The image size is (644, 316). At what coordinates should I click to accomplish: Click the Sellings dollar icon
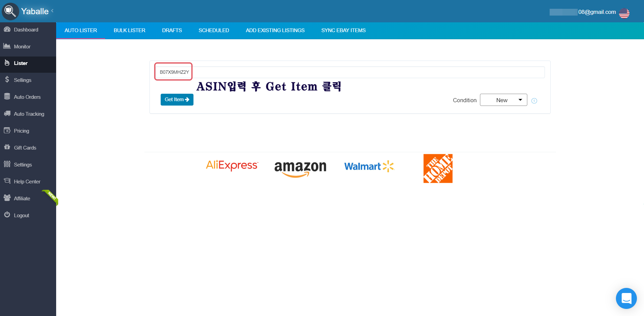tap(7, 80)
